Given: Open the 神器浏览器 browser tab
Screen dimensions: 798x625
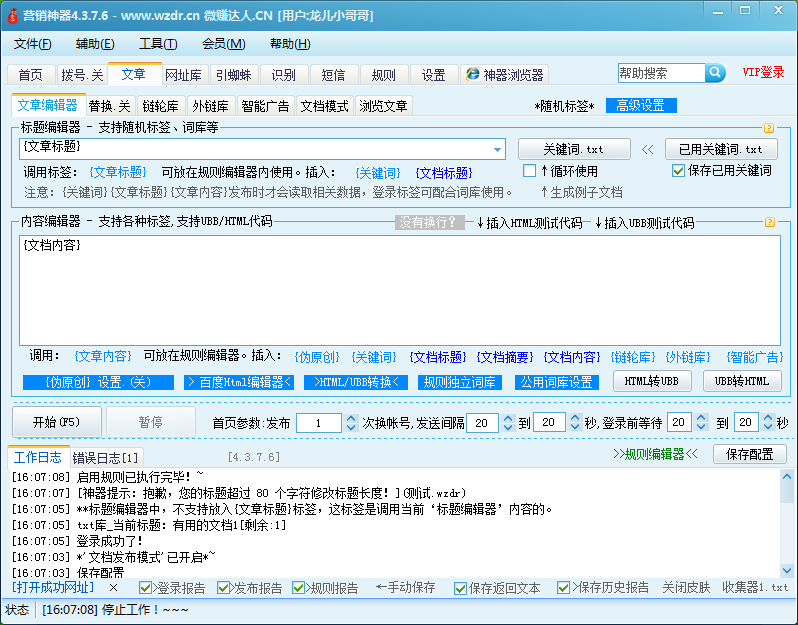Looking at the screenshot, I should [x=505, y=75].
